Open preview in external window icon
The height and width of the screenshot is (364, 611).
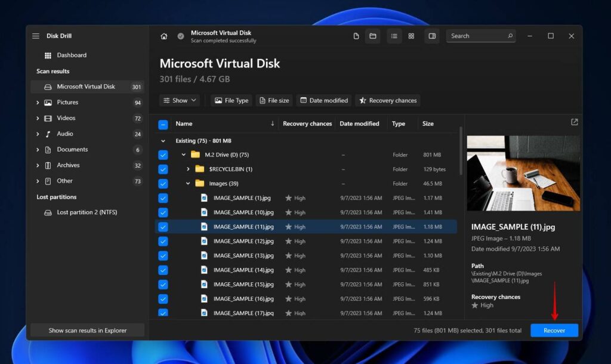574,122
